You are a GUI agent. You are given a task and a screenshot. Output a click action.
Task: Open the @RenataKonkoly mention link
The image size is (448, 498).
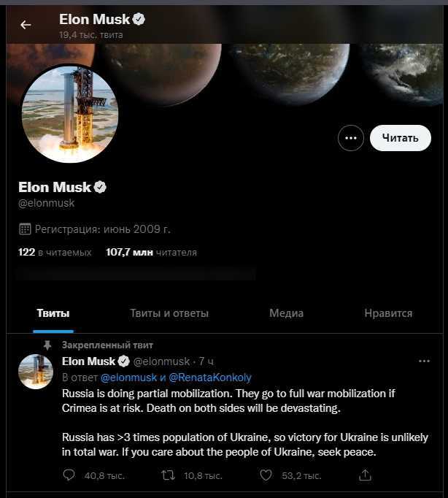210,378
